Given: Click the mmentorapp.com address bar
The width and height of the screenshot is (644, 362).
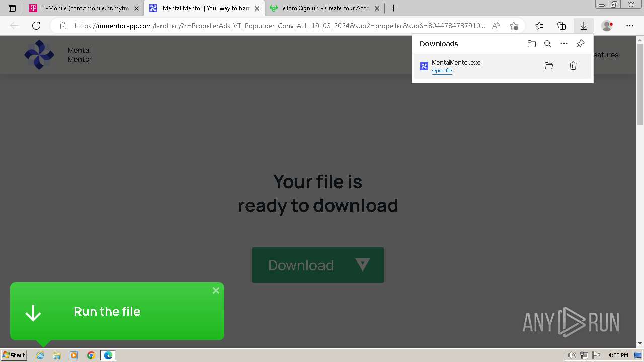Looking at the screenshot, I should [279, 26].
